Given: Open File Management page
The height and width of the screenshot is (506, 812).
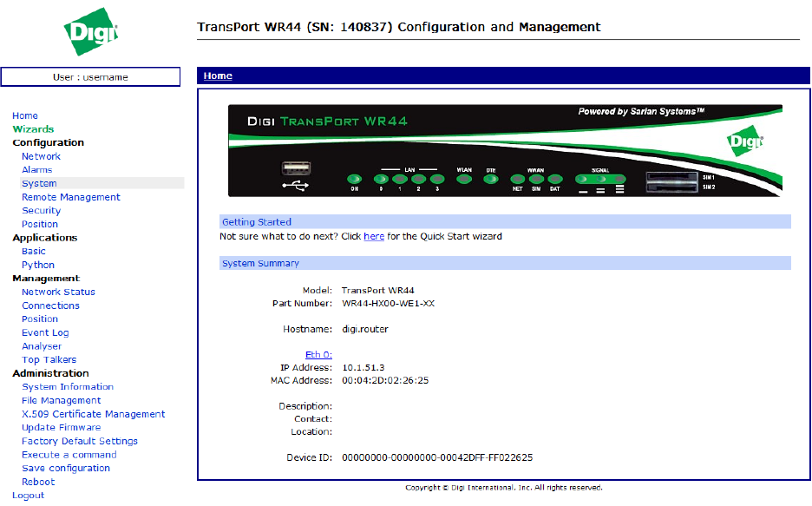Looking at the screenshot, I should (x=61, y=400).
